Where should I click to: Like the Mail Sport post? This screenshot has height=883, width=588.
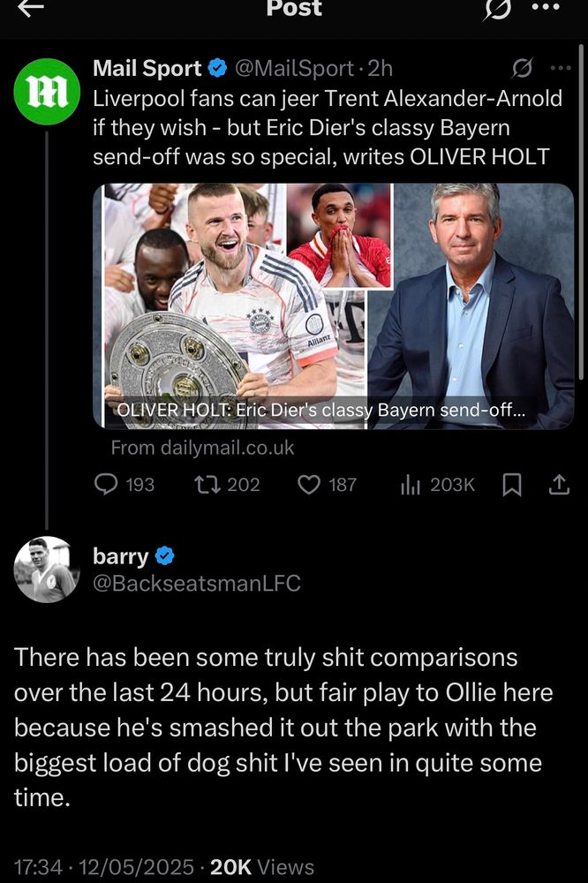(327, 484)
